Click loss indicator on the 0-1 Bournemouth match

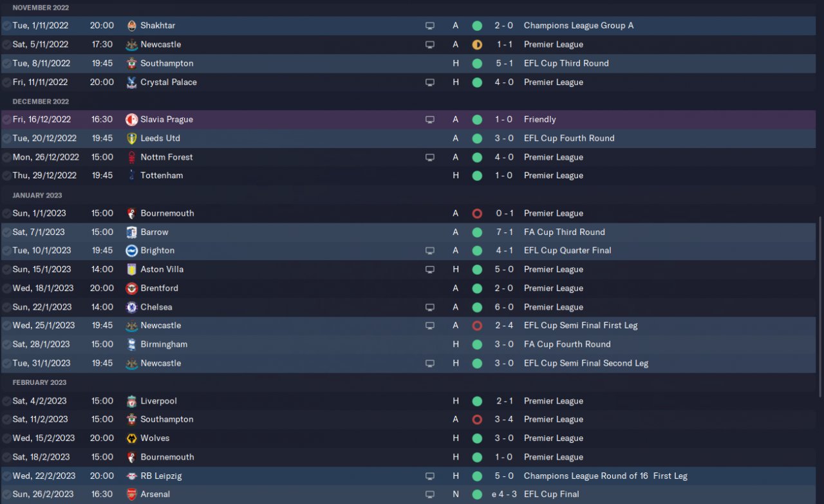[477, 214]
